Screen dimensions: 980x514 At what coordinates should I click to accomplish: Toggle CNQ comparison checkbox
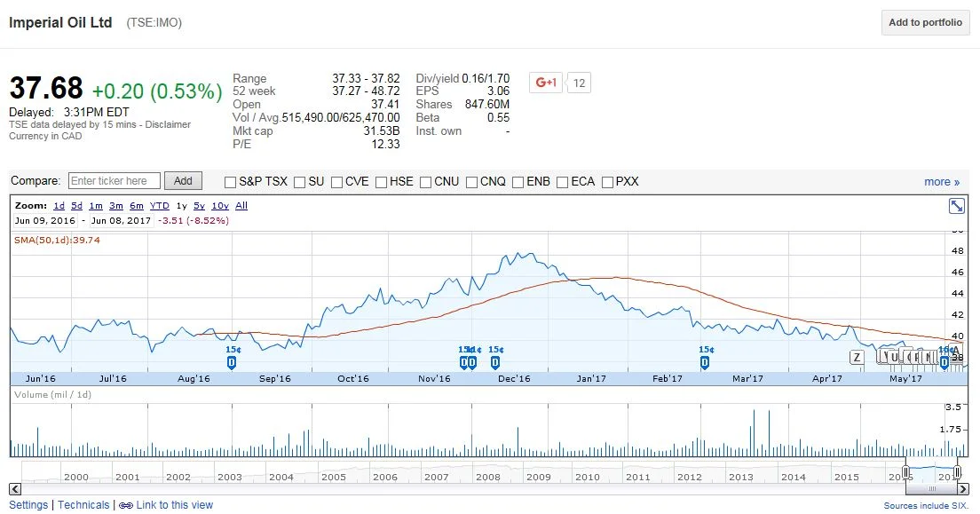point(471,182)
